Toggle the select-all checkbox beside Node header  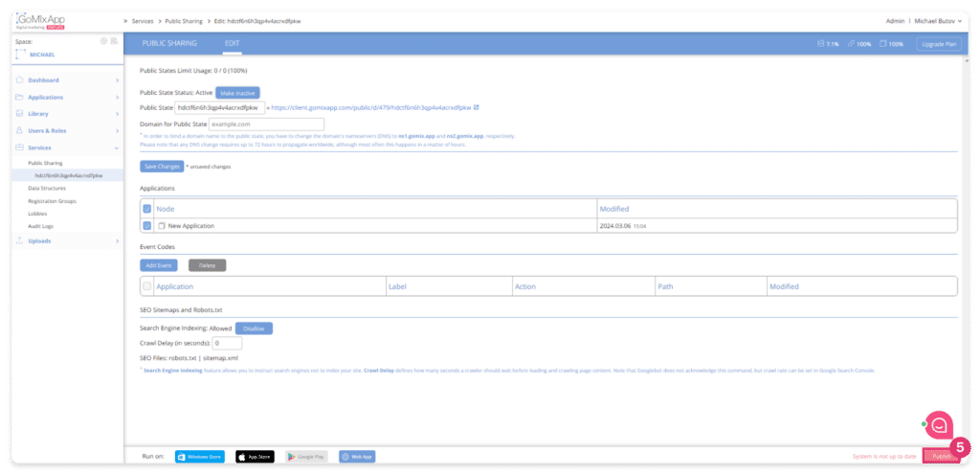click(x=147, y=208)
